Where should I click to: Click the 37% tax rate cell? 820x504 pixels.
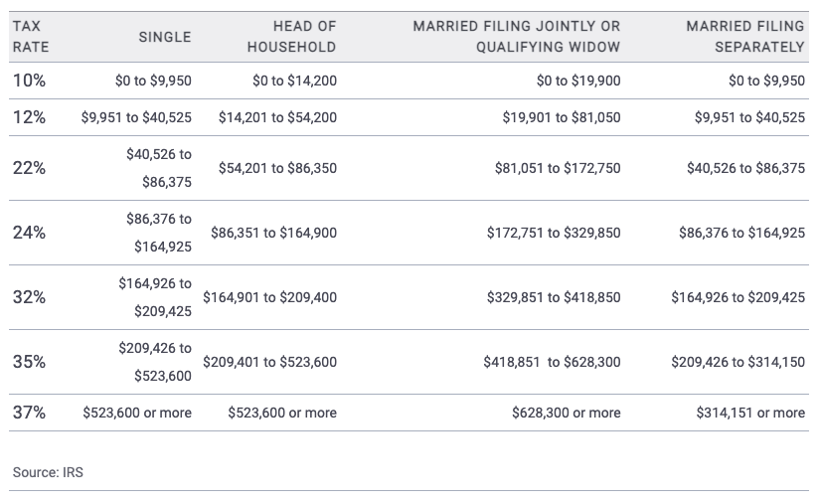pyautogui.click(x=29, y=413)
